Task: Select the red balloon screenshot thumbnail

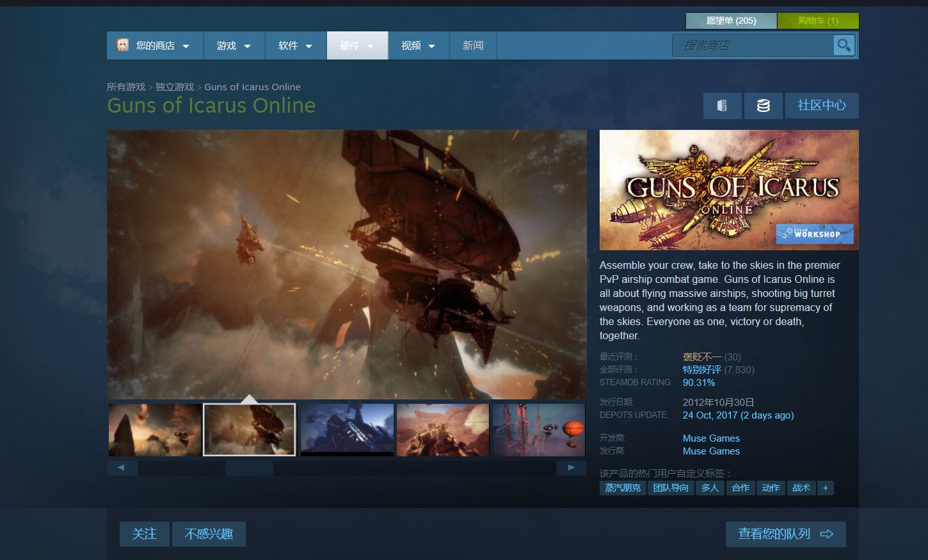Action: 538,429
